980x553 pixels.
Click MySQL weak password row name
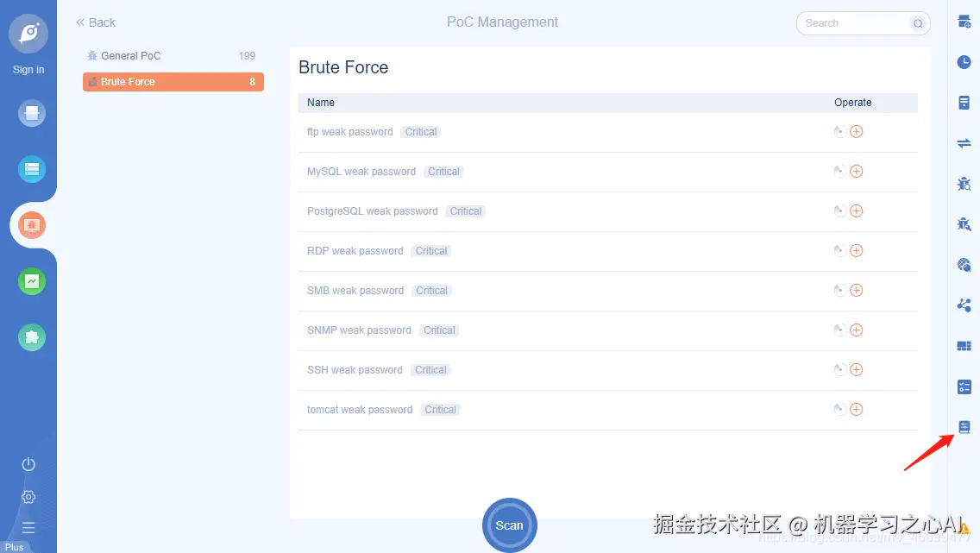click(361, 171)
